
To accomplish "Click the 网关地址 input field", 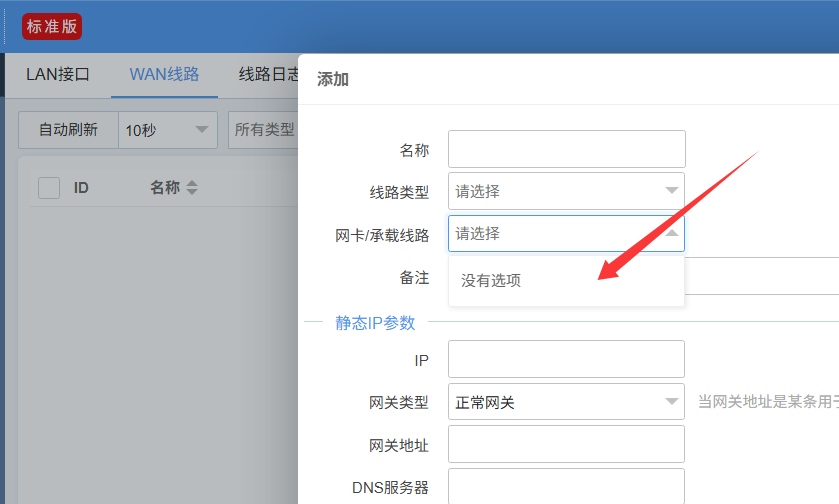I will (566, 444).
